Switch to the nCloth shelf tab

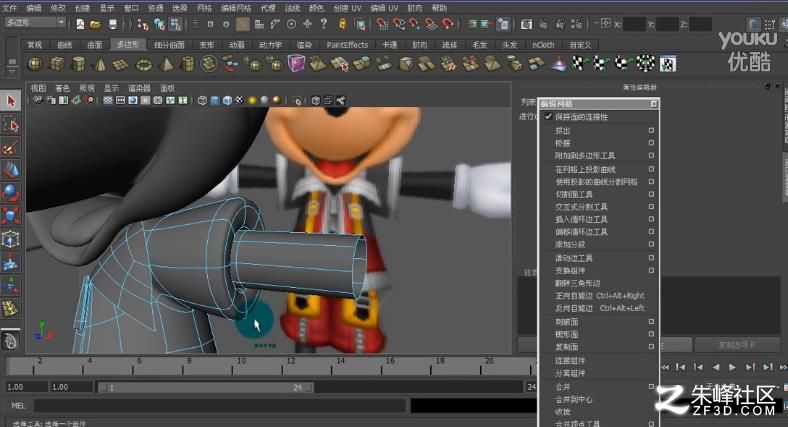pyautogui.click(x=543, y=45)
